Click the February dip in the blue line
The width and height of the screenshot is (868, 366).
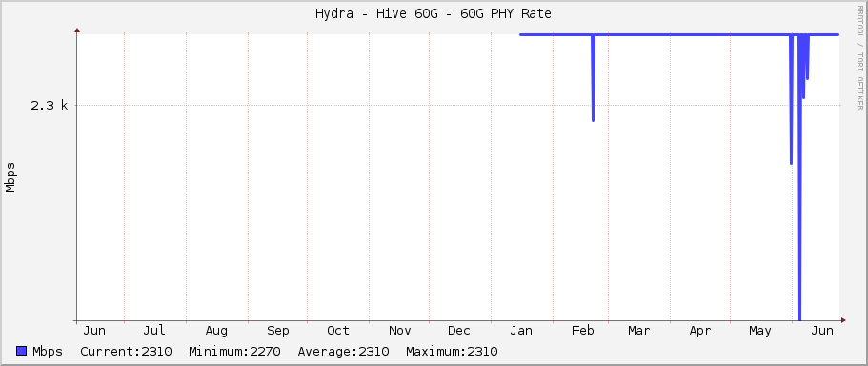tap(593, 78)
